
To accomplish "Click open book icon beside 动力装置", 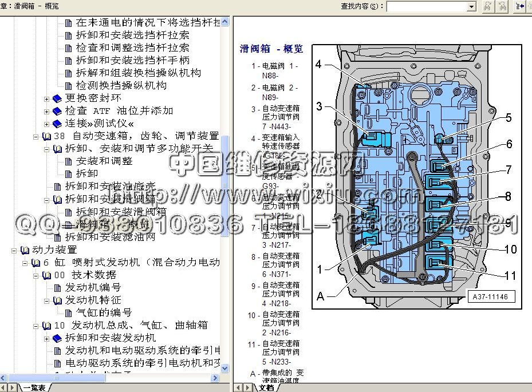I will pyautogui.click(x=24, y=250).
